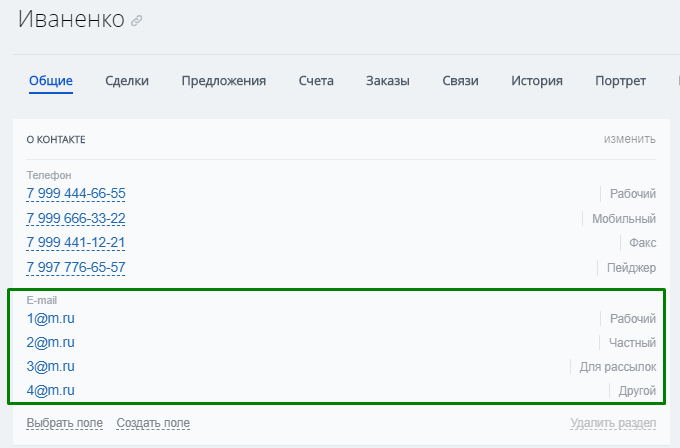Click the Выбрать поле link
Viewport: 680px width, 448px height.
[x=64, y=423]
